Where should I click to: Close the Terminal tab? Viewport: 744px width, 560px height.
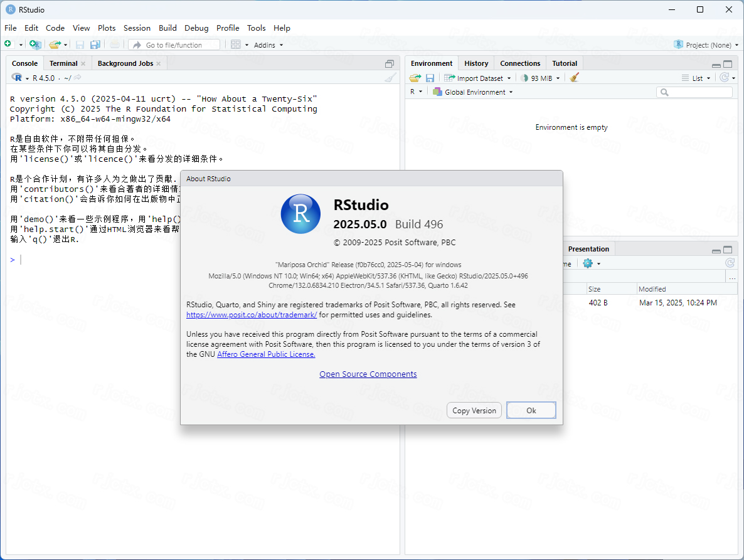[x=83, y=63]
